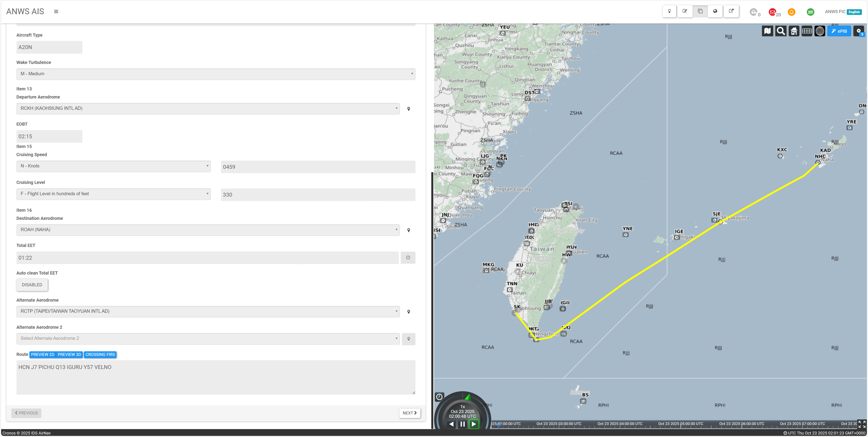The height and width of the screenshot is (437, 868).
Task: Open the map table grid icon
Action: point(807,31)
